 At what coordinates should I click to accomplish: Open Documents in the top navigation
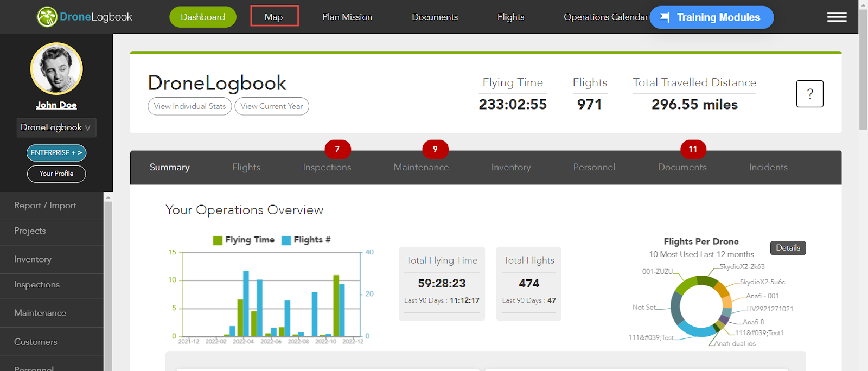click(435, 17)
